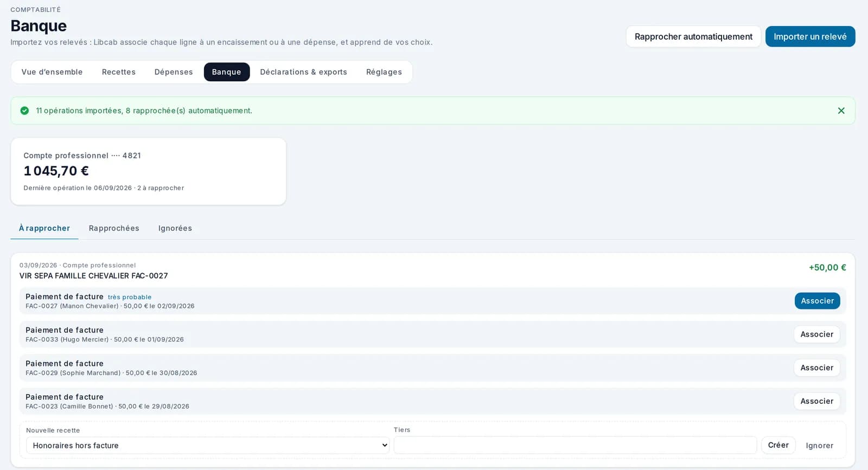Click the Créer button

tap(778, 445)
